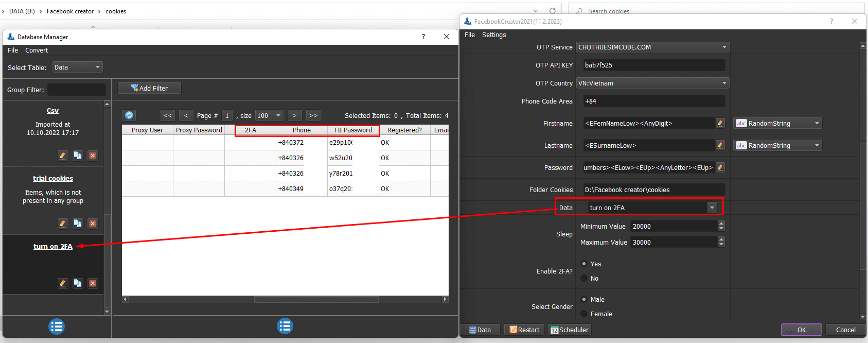Edit the trial cookies group pencil icon
The image size is (868, 343).
(x=63, y=224)
